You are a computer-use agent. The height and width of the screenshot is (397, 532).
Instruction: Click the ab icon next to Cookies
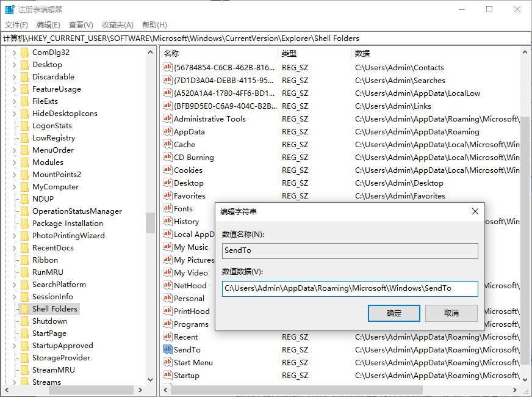click(x=168, y=170)
